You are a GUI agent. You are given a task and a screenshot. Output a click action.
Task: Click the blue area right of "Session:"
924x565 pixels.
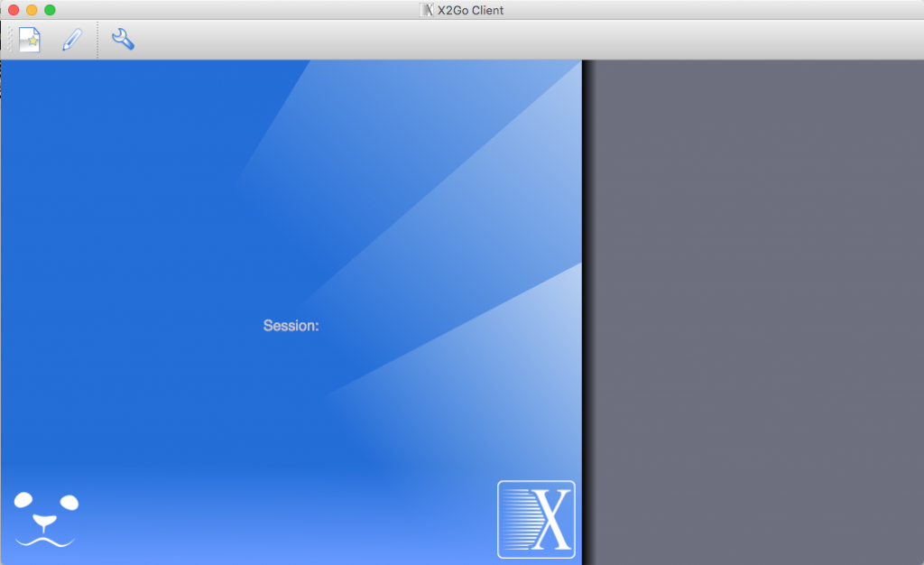click(406, 326)
